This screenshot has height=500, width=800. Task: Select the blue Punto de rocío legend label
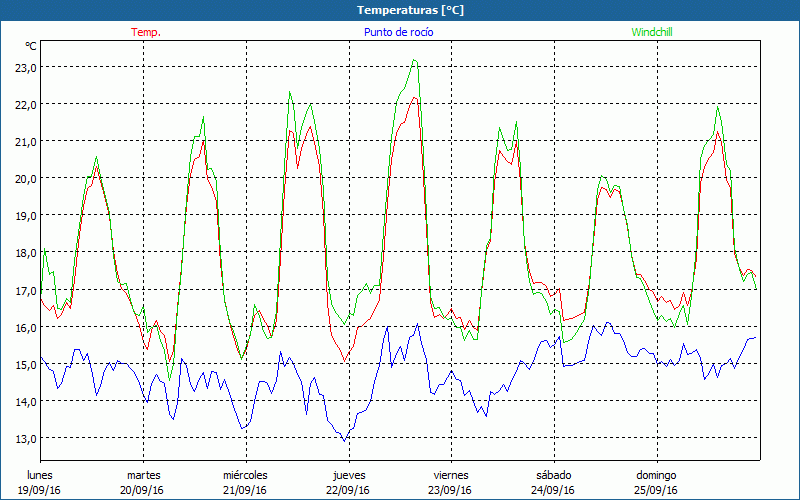coord(398,32)
